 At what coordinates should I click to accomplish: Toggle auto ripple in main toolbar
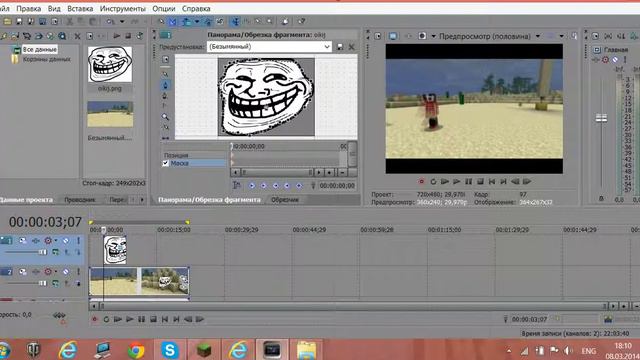pos(186,21)
